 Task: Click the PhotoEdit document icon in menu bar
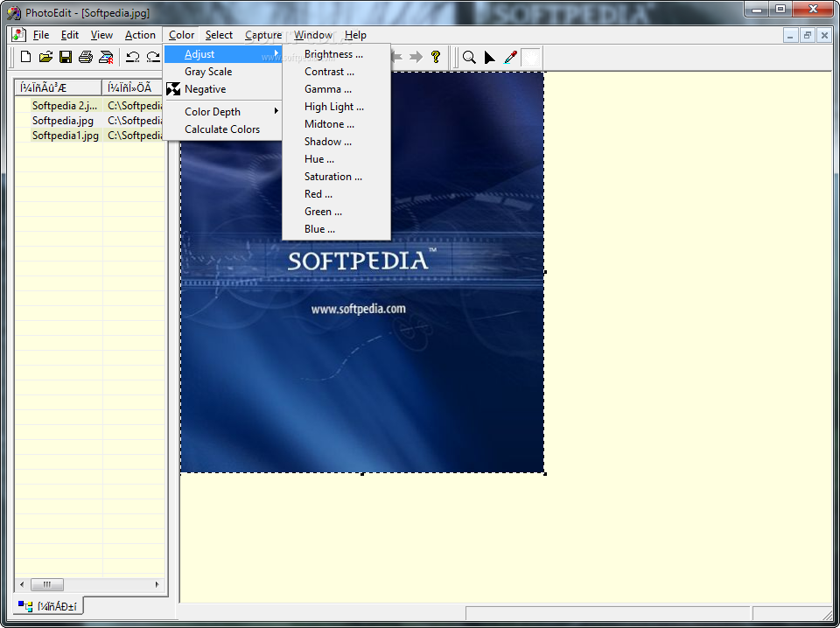[18, 35]
